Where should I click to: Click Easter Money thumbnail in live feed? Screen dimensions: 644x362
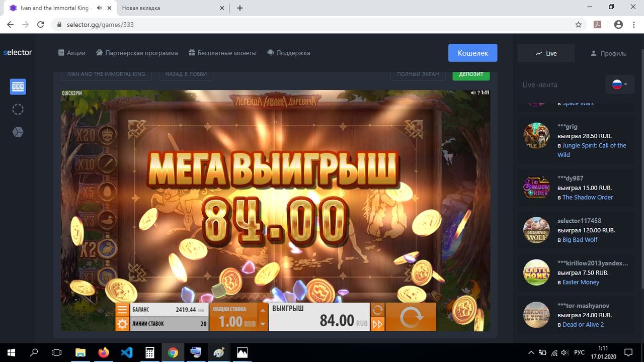click(536, 273)
